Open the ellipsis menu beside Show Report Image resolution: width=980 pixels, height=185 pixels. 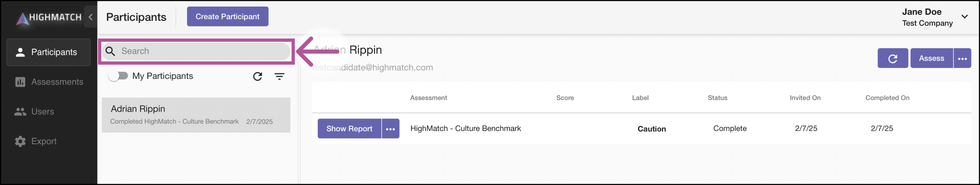click(x=391, y=129)
